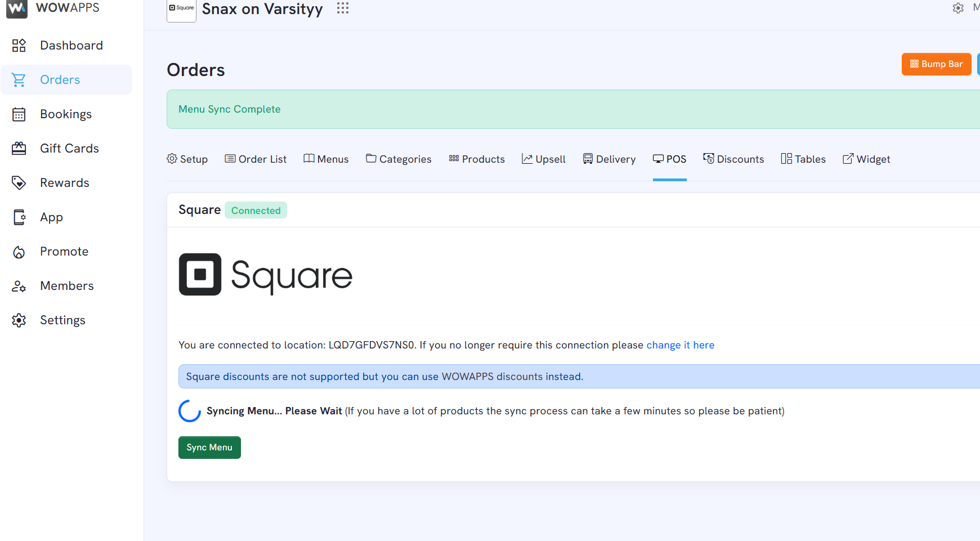Click the Members people icon
Image resolution: width=980 pixels, height=541 pixels.
click(x=19, y=286)
